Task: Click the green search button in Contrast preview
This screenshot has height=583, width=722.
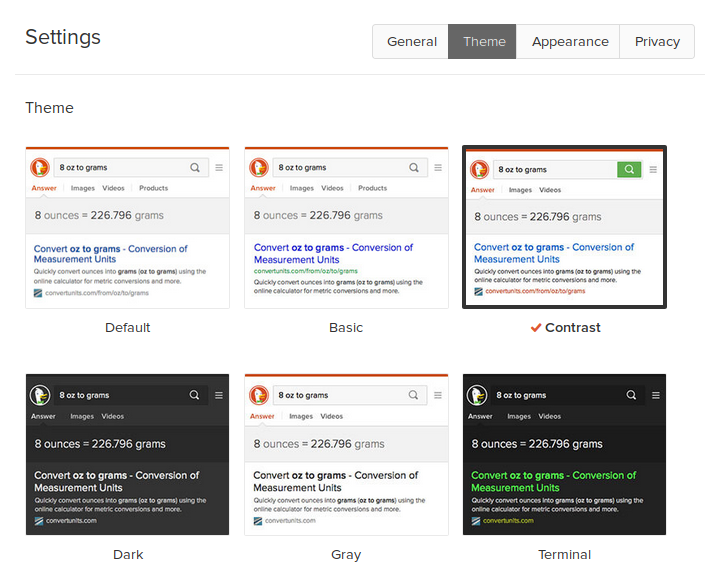Action: (628, 170)
